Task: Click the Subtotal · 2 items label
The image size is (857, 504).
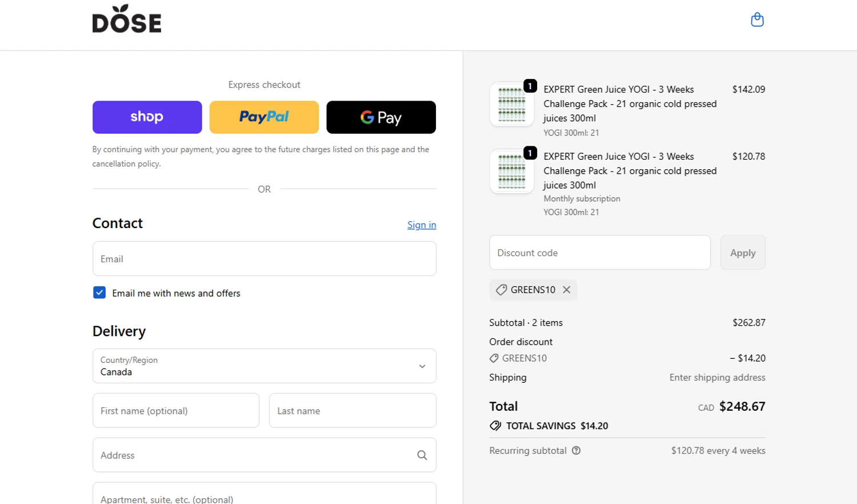Action: pyautogui.click(x=526, y=322)
